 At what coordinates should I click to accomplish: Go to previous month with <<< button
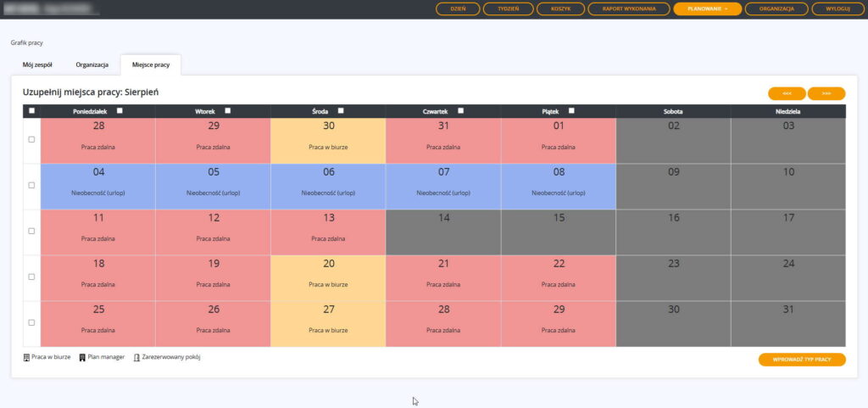pos(787,93)
